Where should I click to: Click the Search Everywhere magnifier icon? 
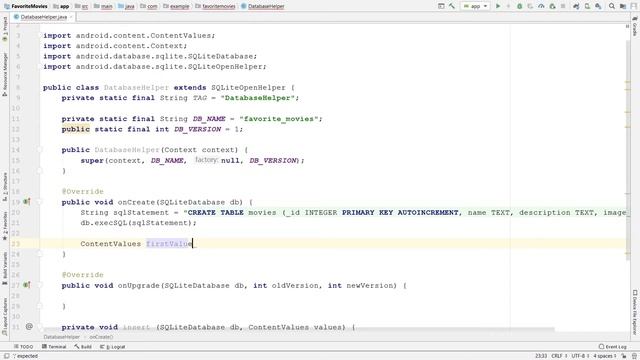pos(612,6)
